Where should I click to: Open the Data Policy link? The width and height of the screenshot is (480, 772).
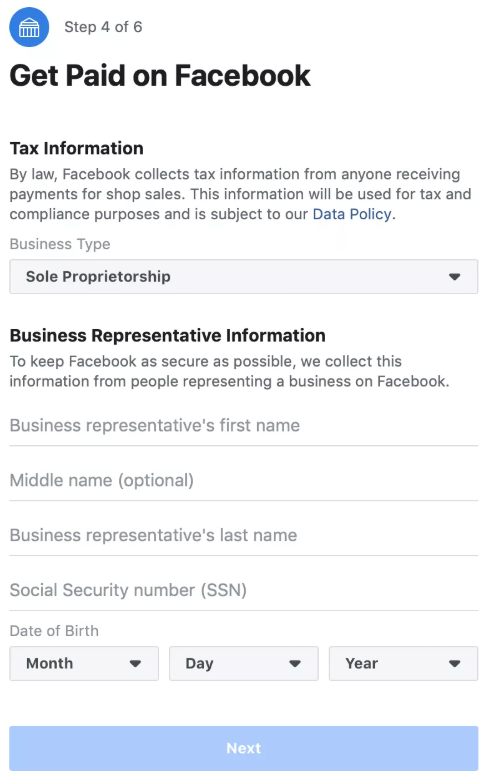click(352, 214)
